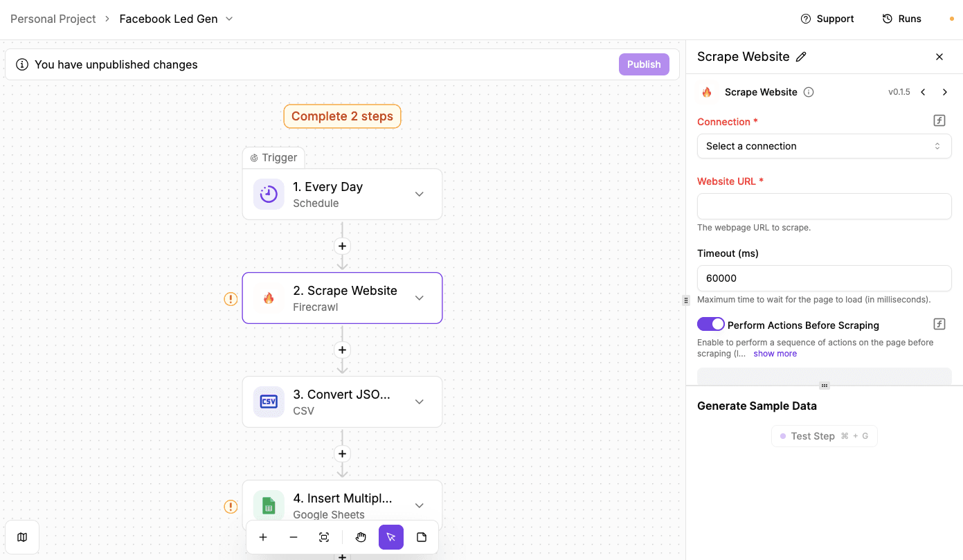The image size is (963, 560).
Task: Click the Website URL input field
Action: [824, 206]
